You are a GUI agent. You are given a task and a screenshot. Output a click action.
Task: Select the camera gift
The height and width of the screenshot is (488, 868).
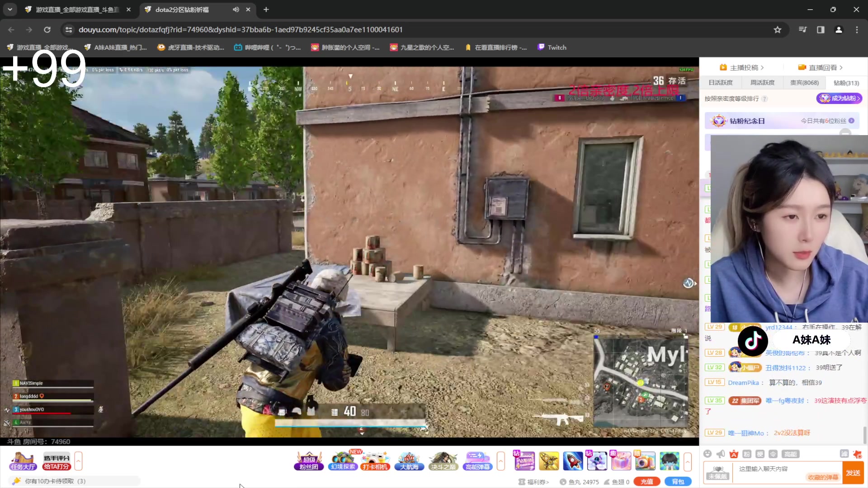pyautogui.click(x=645, y=461)
